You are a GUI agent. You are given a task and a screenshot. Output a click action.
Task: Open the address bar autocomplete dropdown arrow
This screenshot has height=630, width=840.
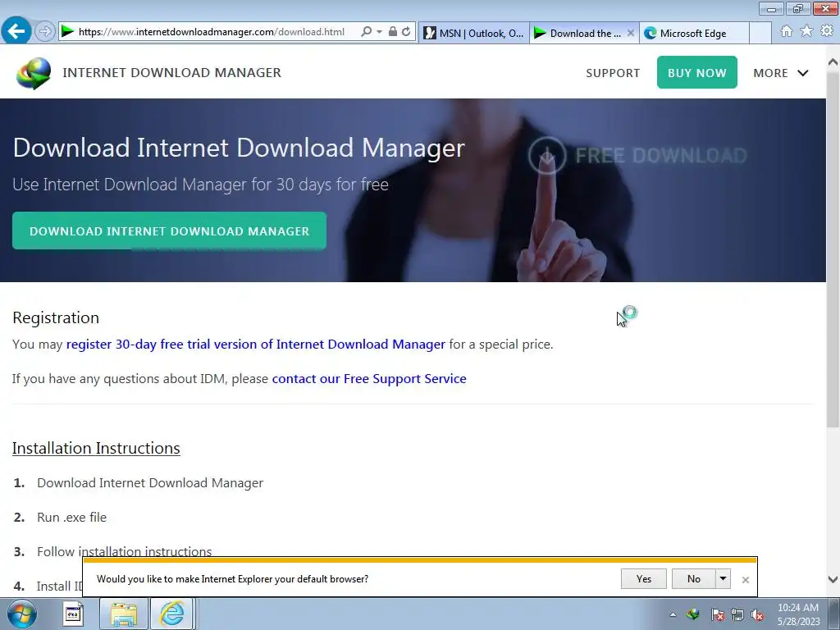(x=379, y=32)
